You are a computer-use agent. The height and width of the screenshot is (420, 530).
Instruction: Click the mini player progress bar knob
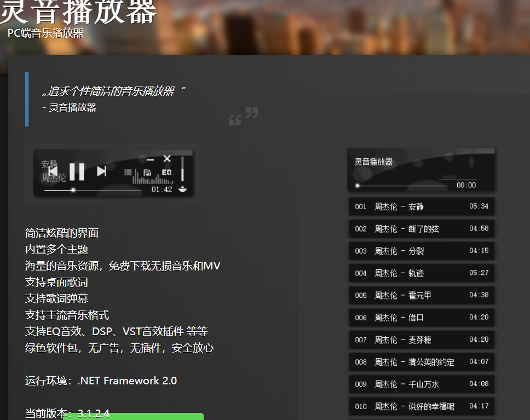pyautogui.click(x=73, y=190)
